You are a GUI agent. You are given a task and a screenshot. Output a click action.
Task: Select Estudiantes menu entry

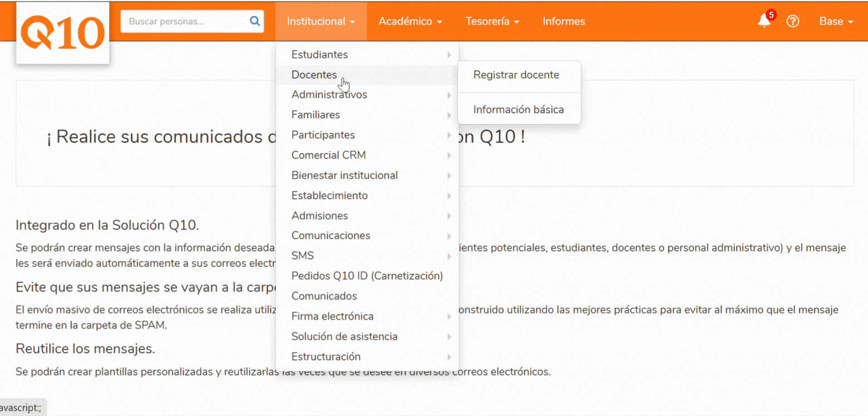pos(367,54)
